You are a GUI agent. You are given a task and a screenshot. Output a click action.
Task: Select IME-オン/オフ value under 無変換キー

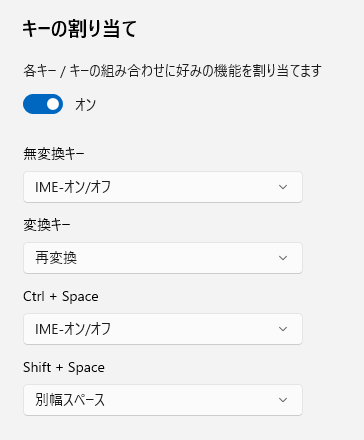coord(73,187)
